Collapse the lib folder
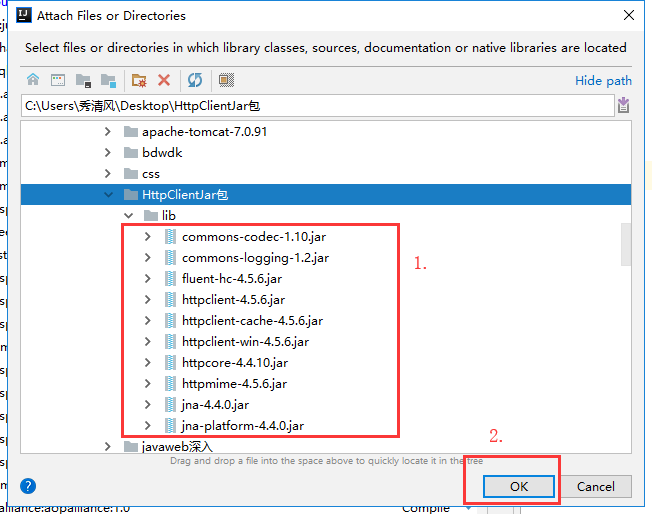Screen dimensions: 652x514 (128, 215)
